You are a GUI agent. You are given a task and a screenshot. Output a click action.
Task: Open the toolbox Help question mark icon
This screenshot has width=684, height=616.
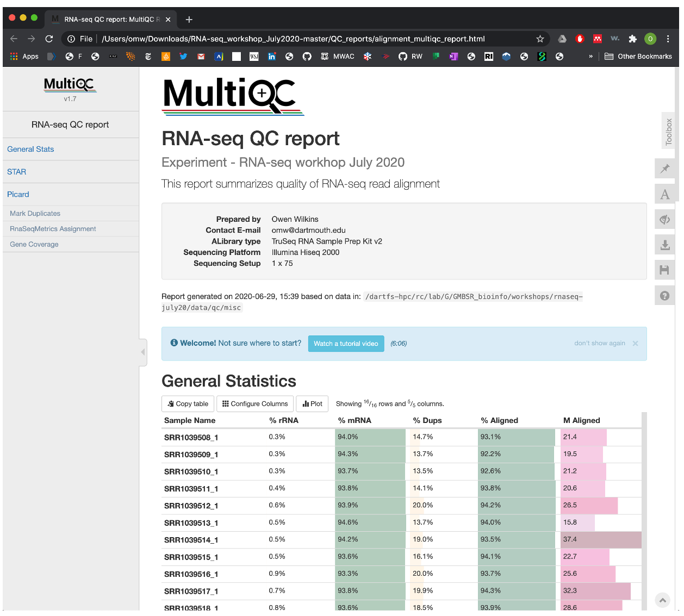tap(664, 296)
